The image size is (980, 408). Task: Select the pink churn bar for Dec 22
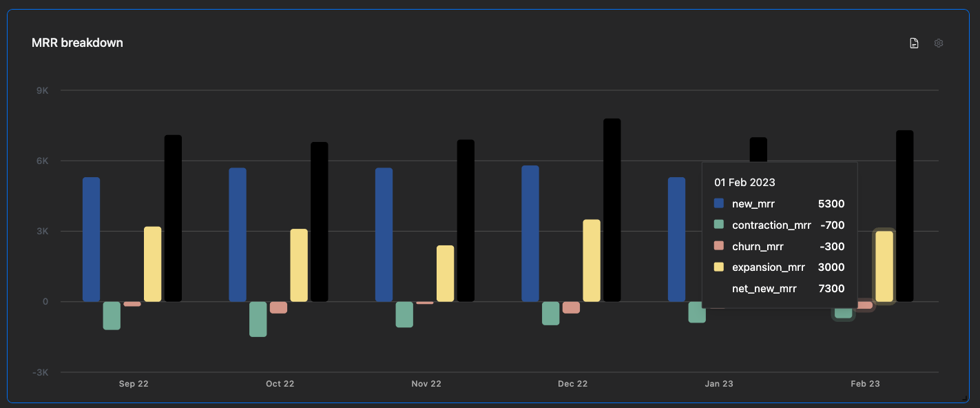pyautogui.click(x=571, y=307)
